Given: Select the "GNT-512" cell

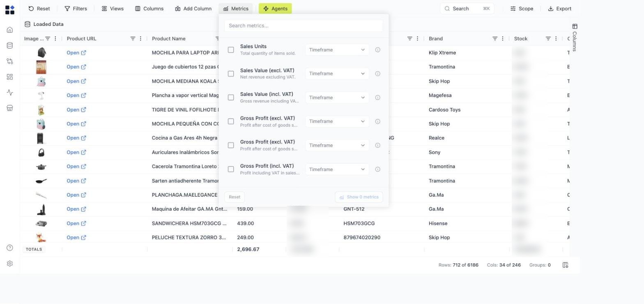Looking at the screenshot, I should tap(354, 209).
